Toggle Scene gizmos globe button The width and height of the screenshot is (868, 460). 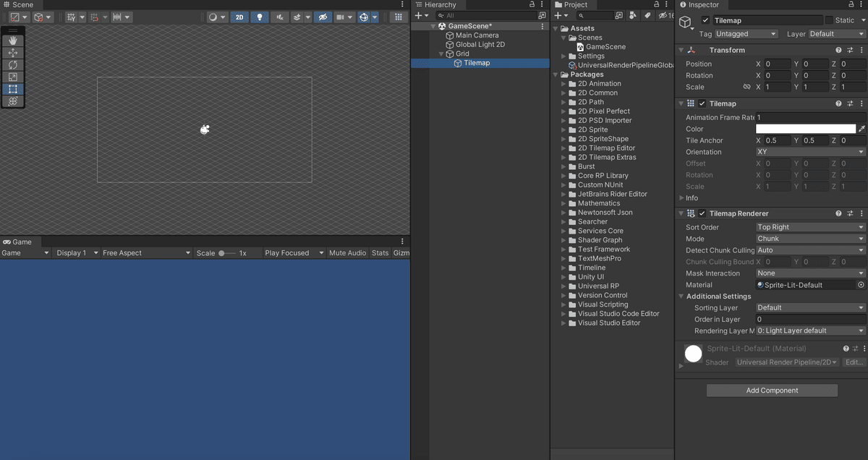click(x=364, y=17)
